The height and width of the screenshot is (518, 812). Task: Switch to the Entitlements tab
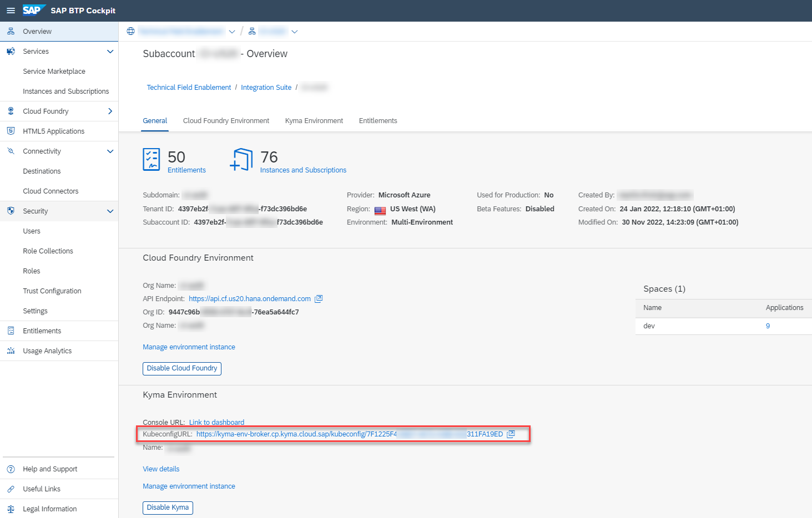coord(378,121)
